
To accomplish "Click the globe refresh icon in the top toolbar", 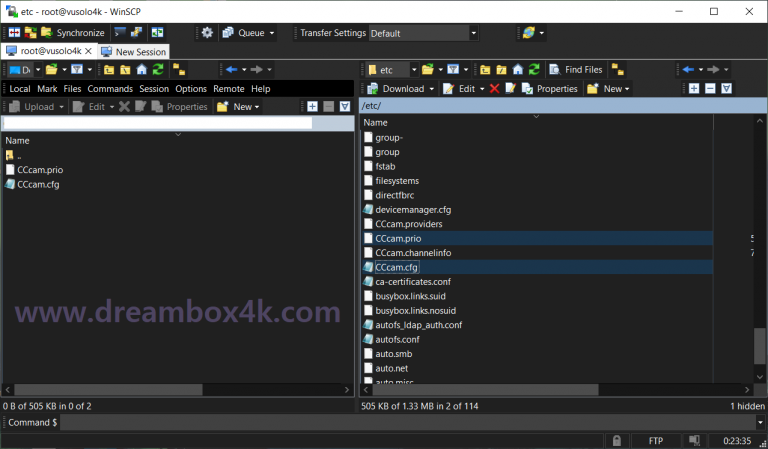I will (528, 33).
